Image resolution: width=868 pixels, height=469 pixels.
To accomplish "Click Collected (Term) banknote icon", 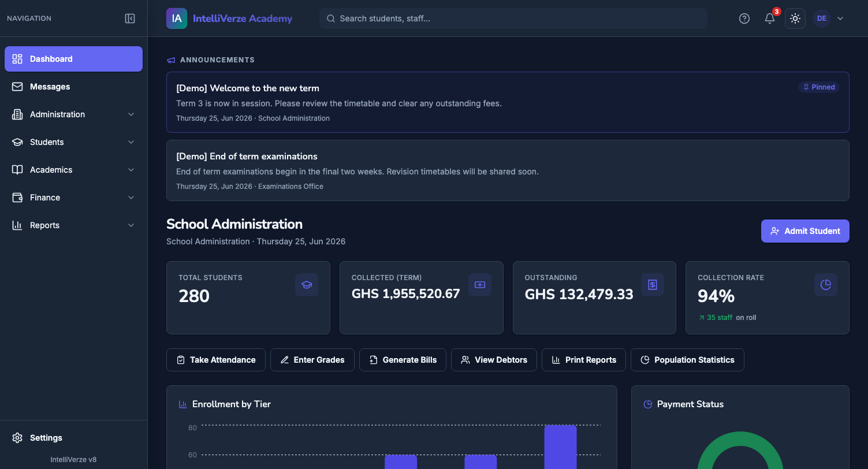I will pos(480,285).
